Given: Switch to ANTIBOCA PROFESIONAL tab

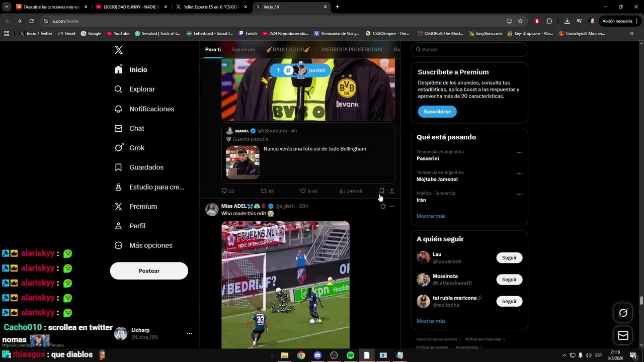Looking at the screenshot, I should click(x=352, y=49).
